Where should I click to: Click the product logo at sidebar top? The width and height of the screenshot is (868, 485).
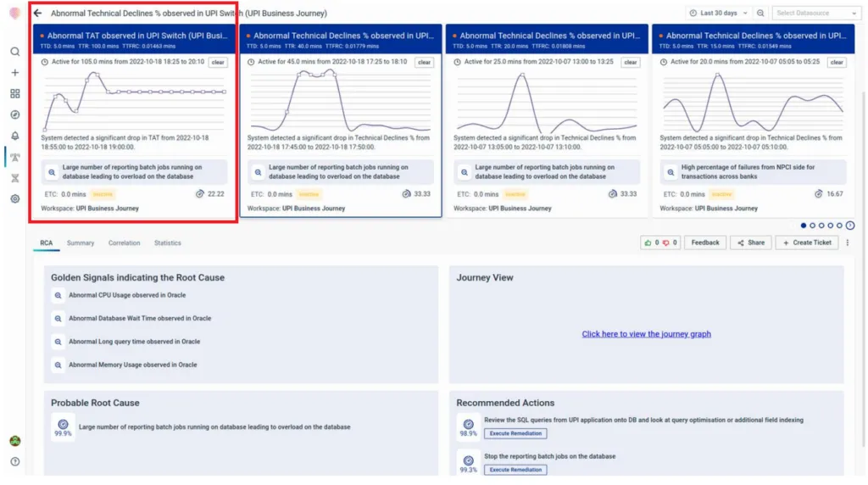[x=15, y=14]
